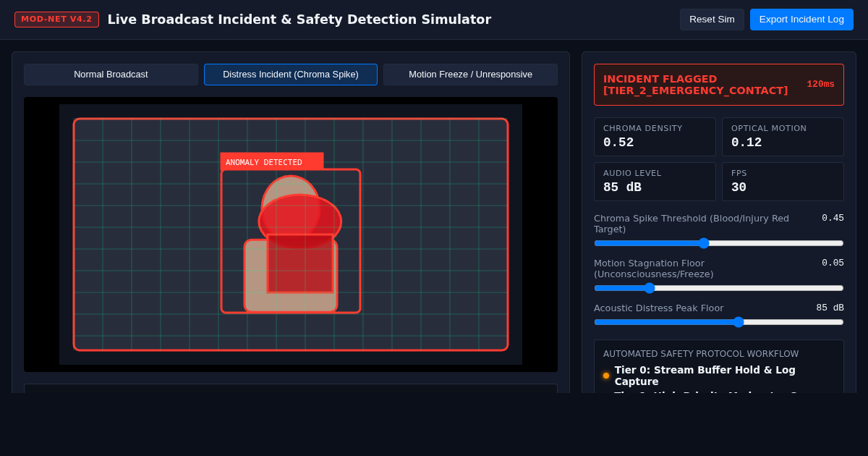Select Distress Incident (Chroma Spike) tab
This screenshot has height=456, width=868.
pos(291,75)
